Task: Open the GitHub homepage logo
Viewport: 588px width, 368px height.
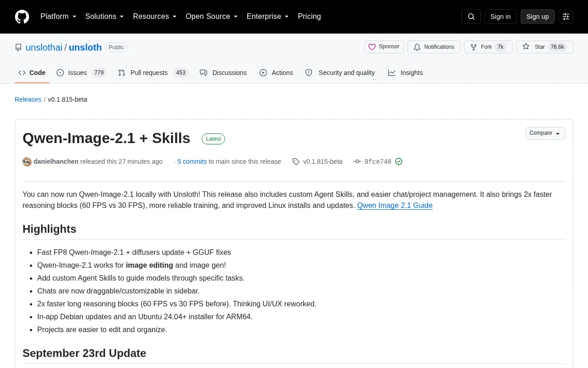Action: [22, 17]
